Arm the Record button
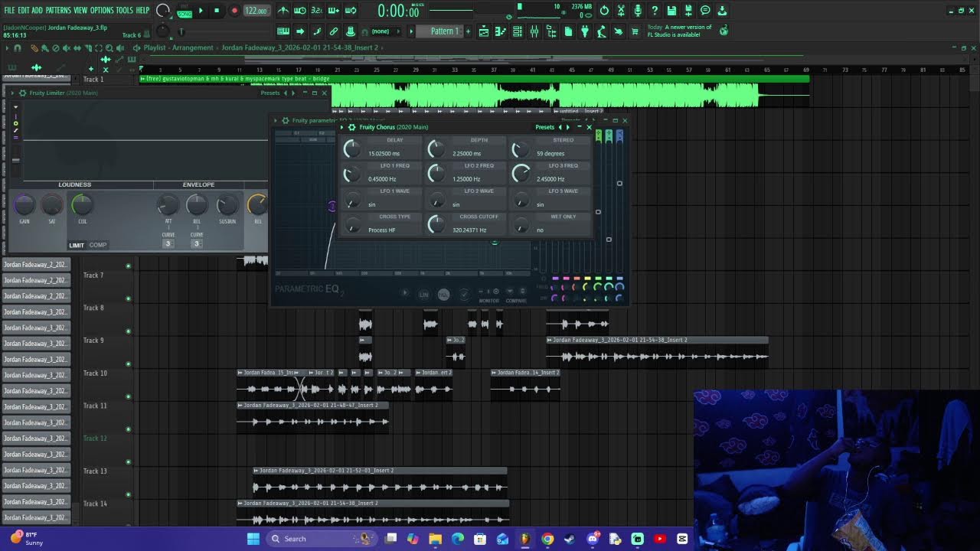This screenshot has height=551, width=980. (234, 11)
